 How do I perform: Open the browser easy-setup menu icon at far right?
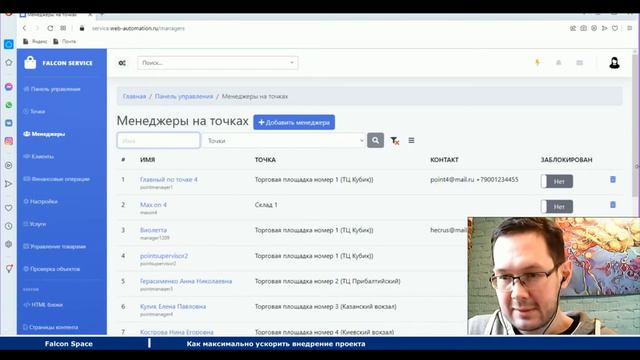click(630, 28)
